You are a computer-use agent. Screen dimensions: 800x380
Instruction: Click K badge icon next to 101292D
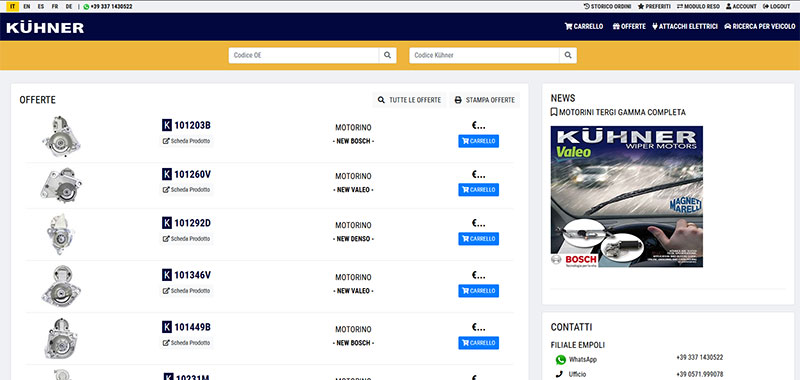tap(167, 223)
